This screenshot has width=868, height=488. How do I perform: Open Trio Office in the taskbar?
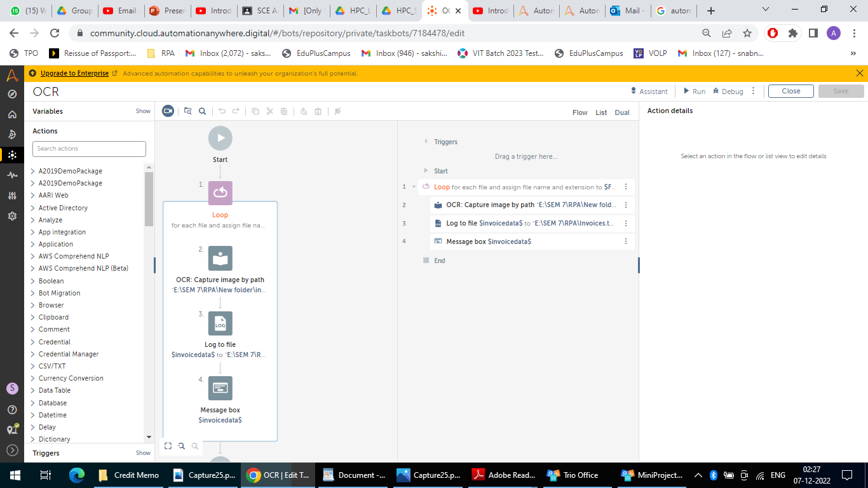[x=574, y=475]
